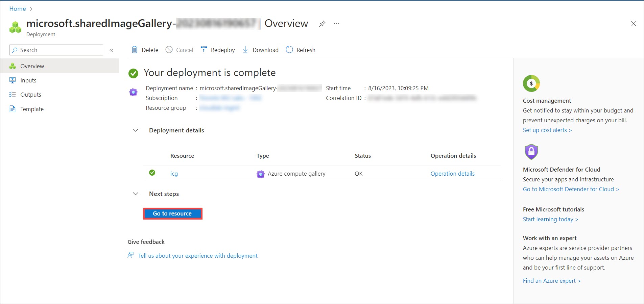644x304 pixels.
Task: Click the deployment resource cubes header icon
Action: click(15, 28)
